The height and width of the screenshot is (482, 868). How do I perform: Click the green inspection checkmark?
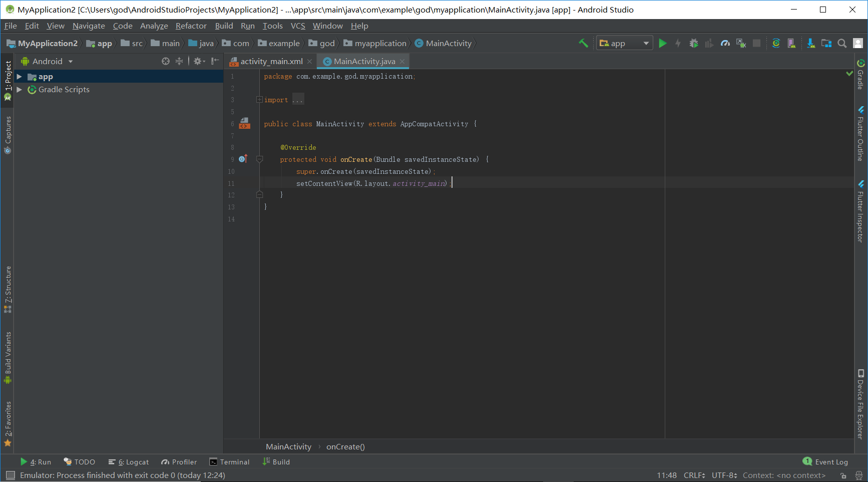pos(849,73)
